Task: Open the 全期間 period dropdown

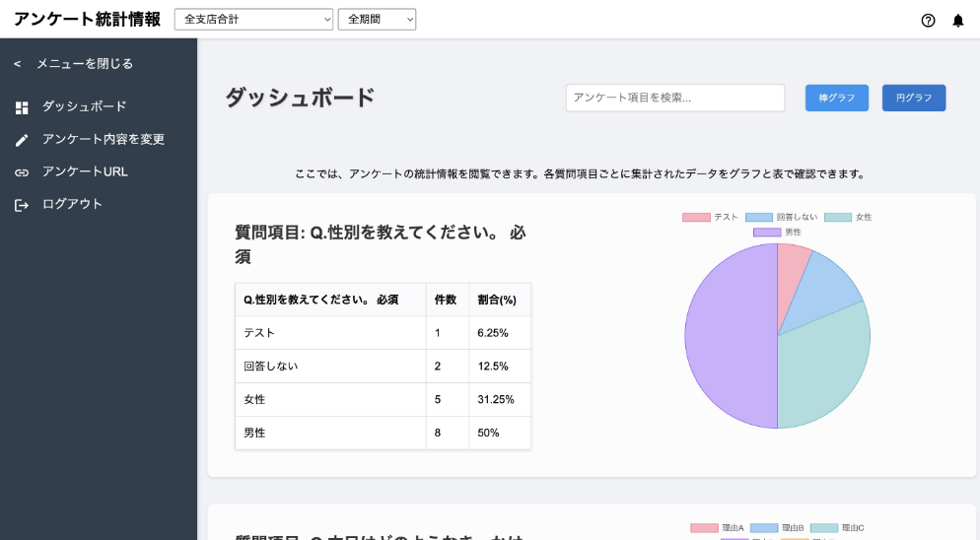Action: tap(377, 20)
